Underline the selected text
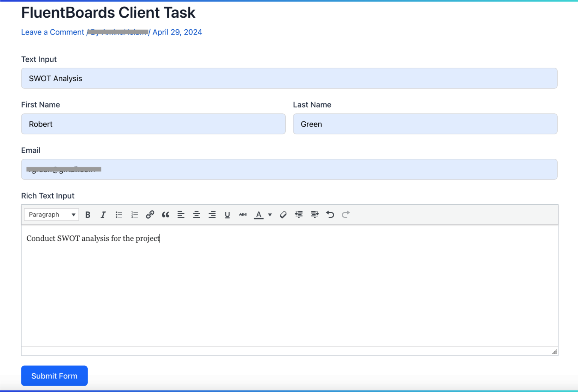Screen dimensions: 578x392 coord(227,214)
